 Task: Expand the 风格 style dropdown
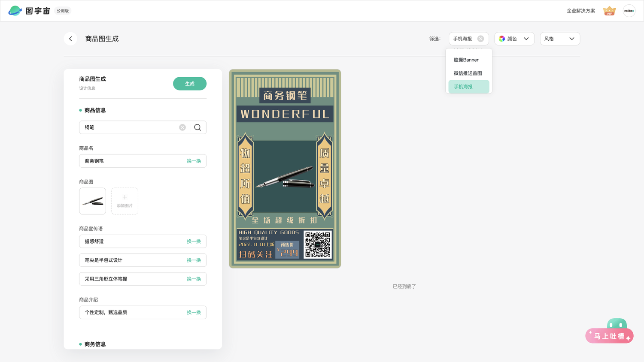560,39
